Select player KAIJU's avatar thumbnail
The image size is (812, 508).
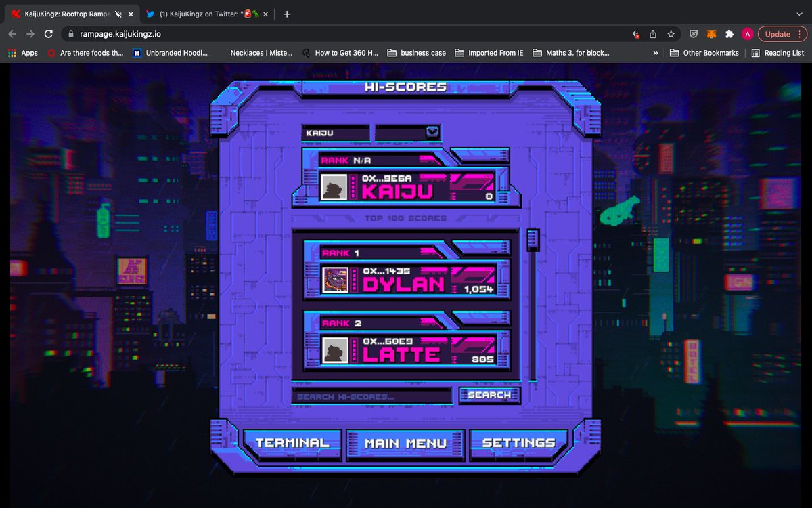335,186
